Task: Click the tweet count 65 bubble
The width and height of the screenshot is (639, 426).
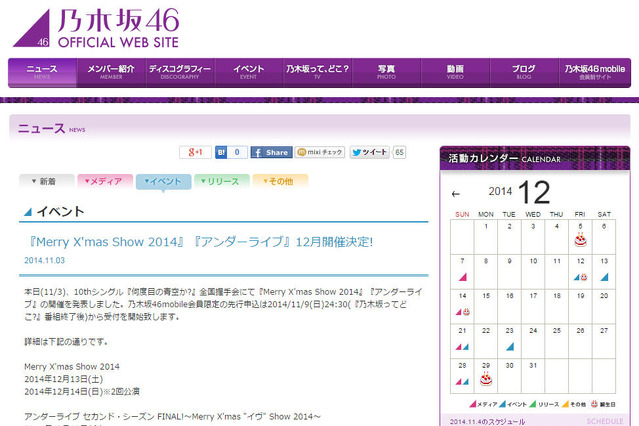Action: tap(399, 152)
